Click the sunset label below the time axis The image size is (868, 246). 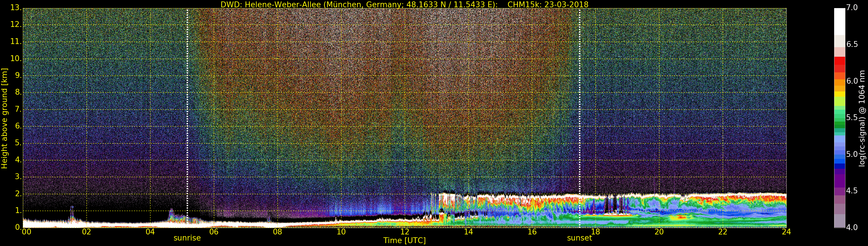point(579,238)
